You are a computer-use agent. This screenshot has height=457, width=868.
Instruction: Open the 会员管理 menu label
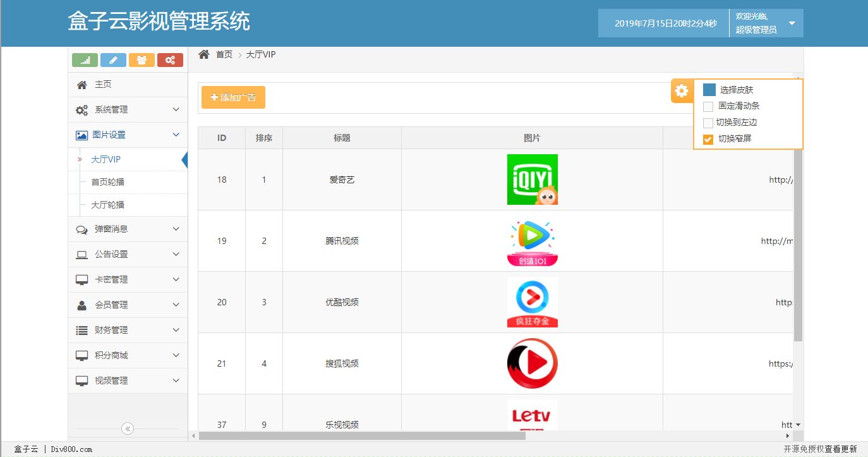click(111, 305)
